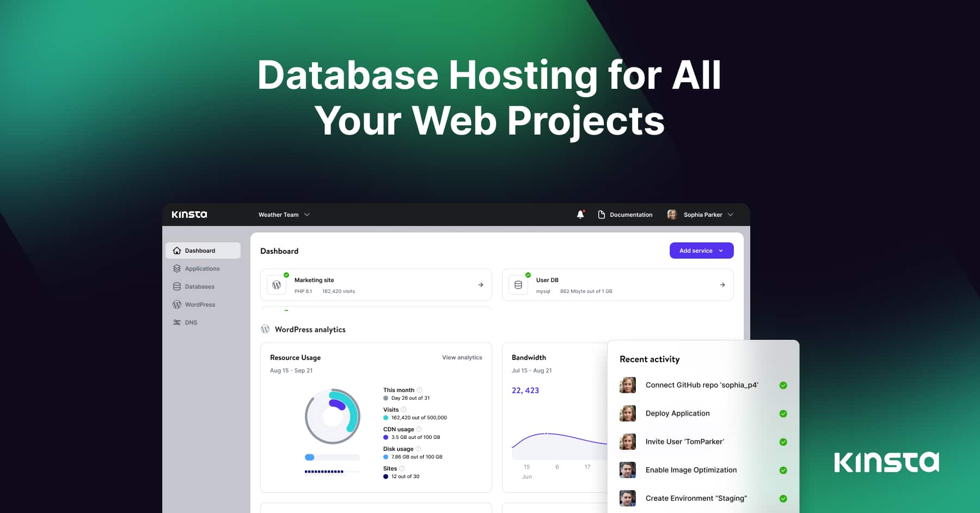Click the WordPress icon beside WordPress analytics heading
This screenshot has height=513, width=980.
click(265, 329)
